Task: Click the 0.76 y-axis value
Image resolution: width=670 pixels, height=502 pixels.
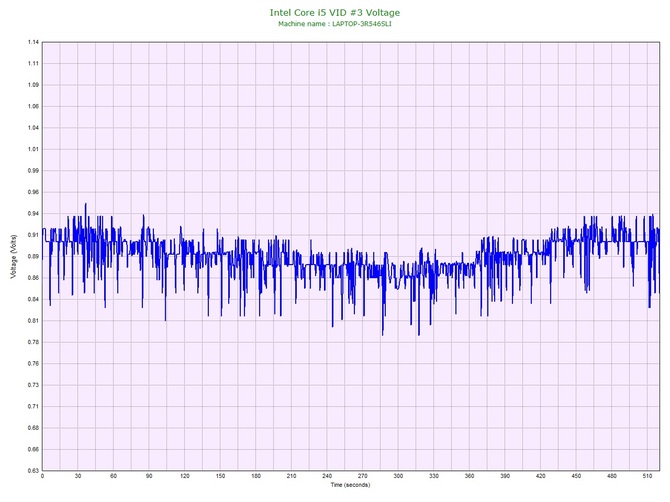Action: coord(33,364)
